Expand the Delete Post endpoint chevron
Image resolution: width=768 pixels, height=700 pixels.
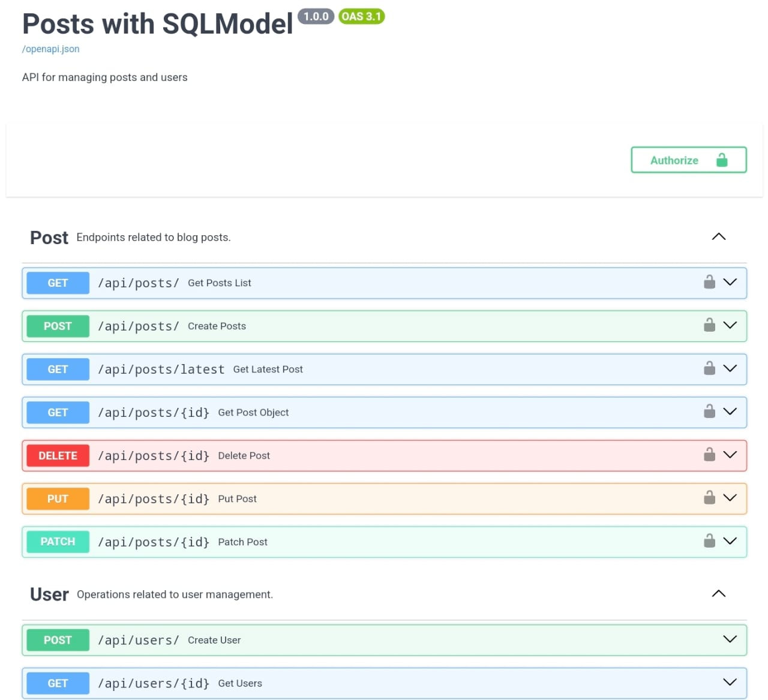coord(730,455)
